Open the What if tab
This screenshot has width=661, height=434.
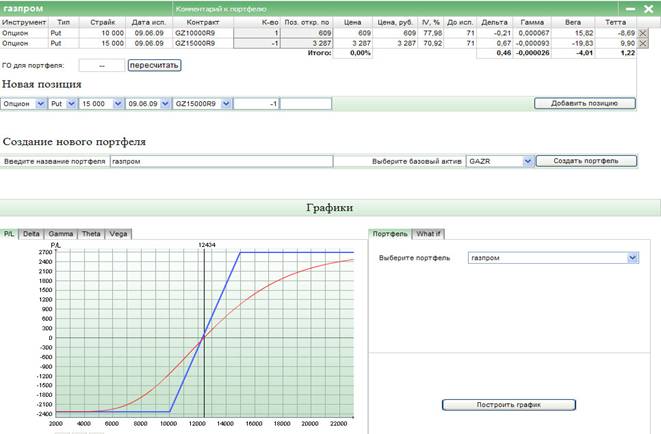click(x=431, y=233)
